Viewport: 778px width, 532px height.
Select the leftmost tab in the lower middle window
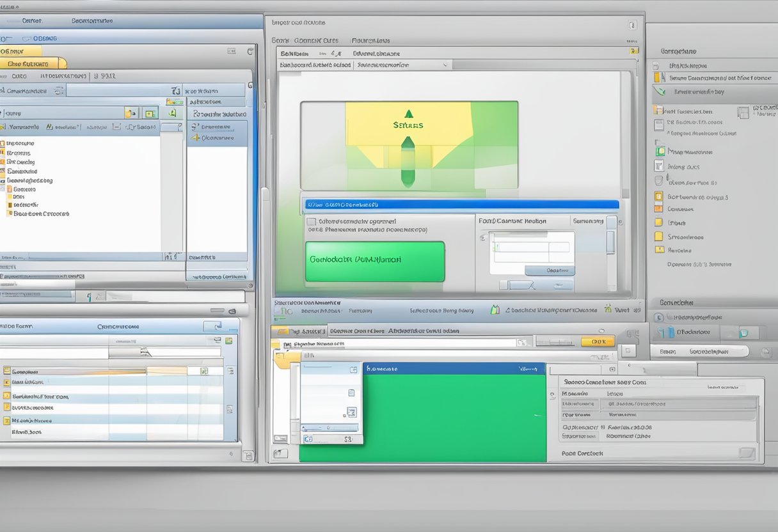pyautogui.click(x=299, y=331)
